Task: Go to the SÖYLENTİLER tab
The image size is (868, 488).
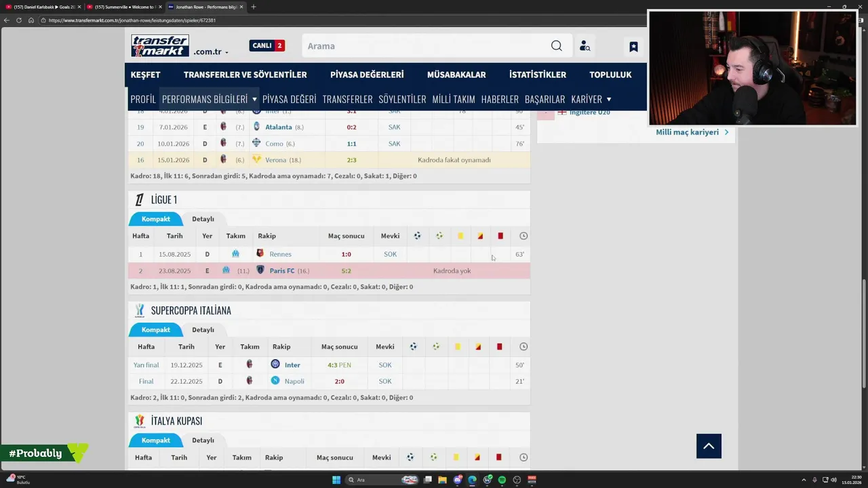Action: pyautogui.click(x=402, y=99)
